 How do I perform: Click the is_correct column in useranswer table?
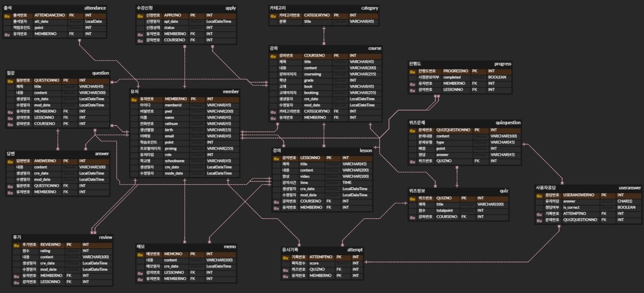pyautogui.click(x=572, y=207)
